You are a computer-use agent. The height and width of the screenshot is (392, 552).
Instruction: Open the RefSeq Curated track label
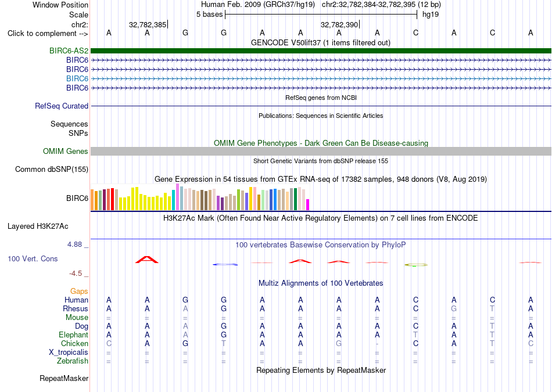pyautogui.click(x=62, y=106)
